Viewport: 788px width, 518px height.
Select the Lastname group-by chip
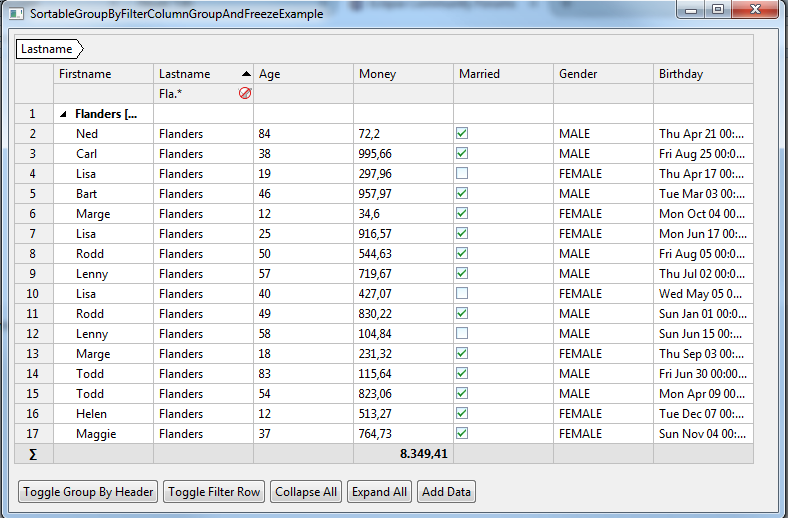pos(49,49)
